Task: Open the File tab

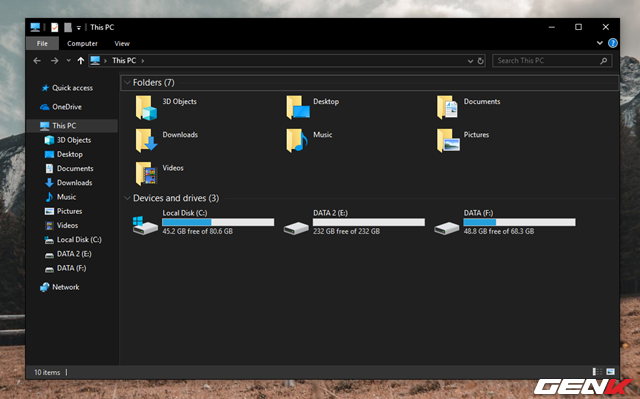Action: pyautogui.click(x=42, y=43)
